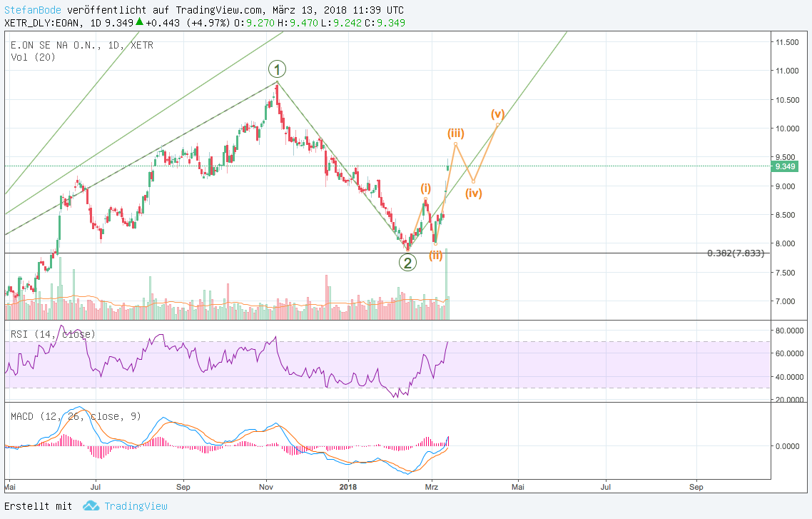Click the 40.0000 RSI axis label
The width and height of the screenshot is (812, 519).
point(789,377)
